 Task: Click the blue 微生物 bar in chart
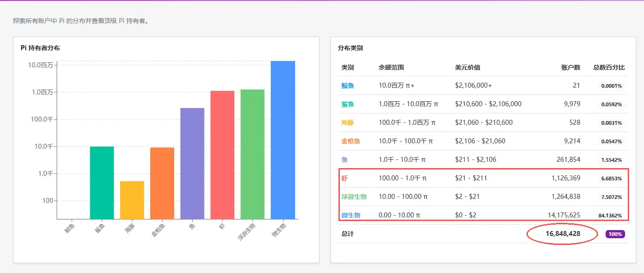283,140
